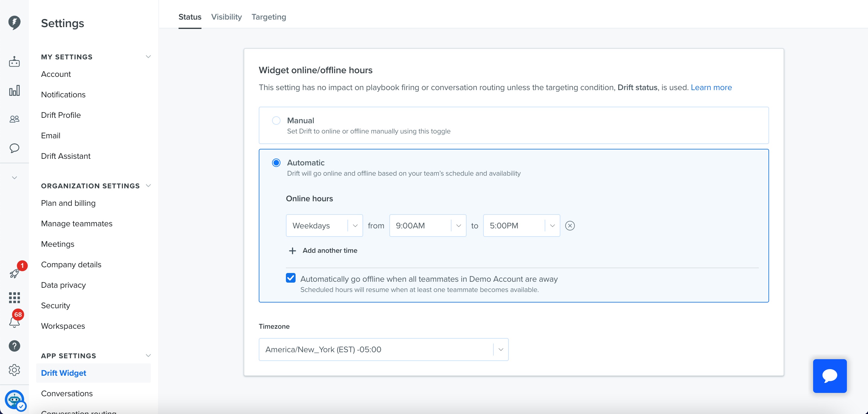868x414 pixels.
Task: Click the user avatar robot icon
Action: coord(14,400)
